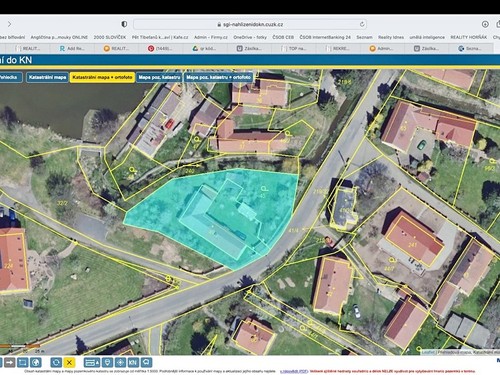Open Mapa poz. katastru + ortofoto tab
Screen dimensions: 500x375
[219, 77]
